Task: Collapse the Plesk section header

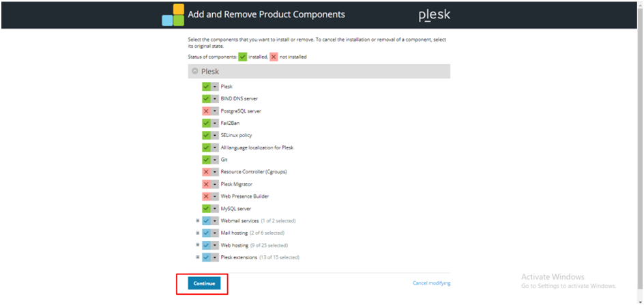Action: (x=194, y=71)
